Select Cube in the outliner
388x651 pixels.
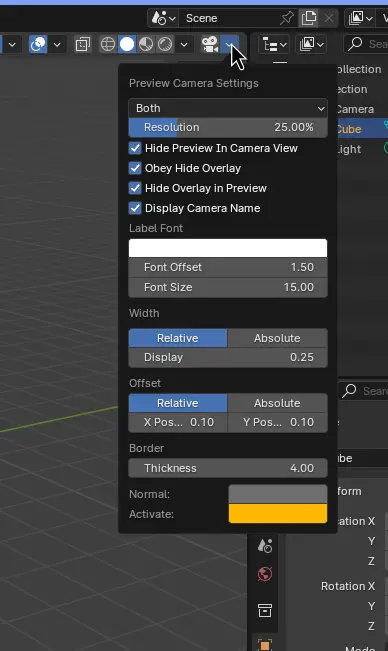[x=349, y=129]
